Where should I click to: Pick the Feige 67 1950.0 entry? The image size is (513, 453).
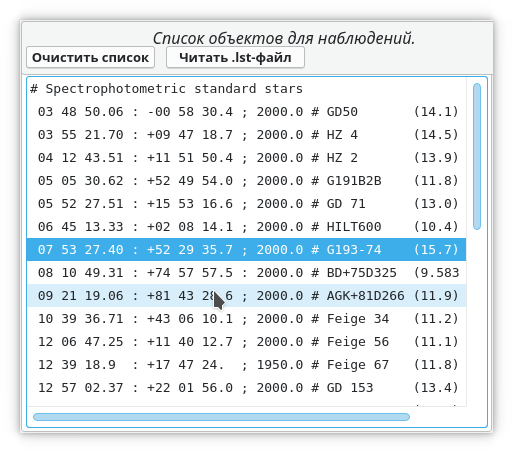click(247, 365)
